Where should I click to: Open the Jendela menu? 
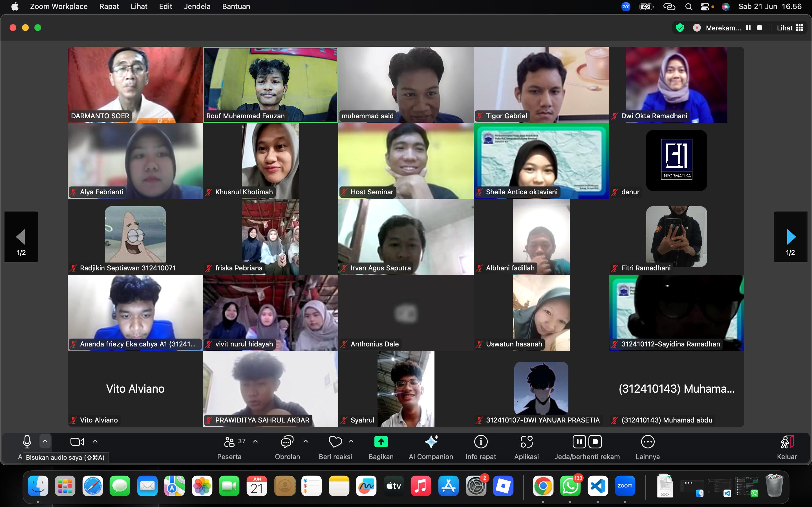coord(197,6)
